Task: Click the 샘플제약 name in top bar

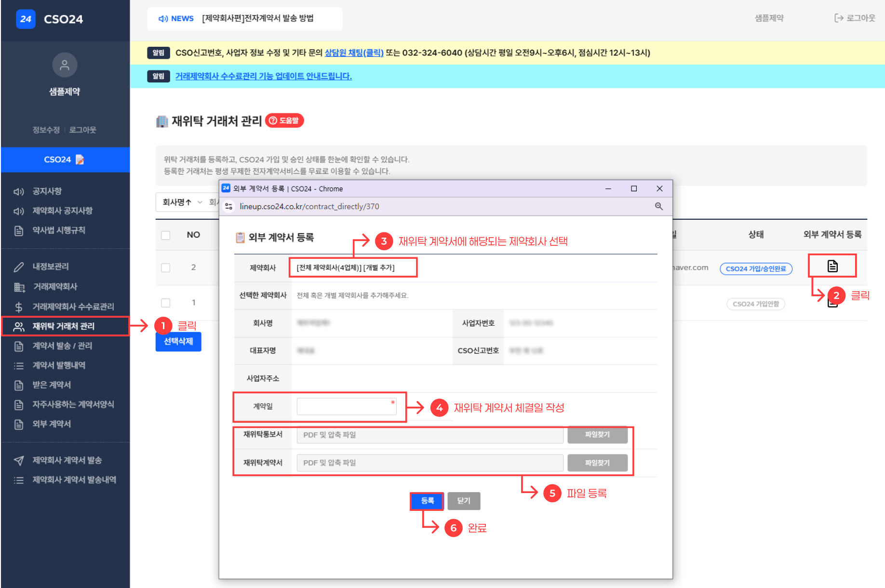Action: pyautogui.click(x=769, y=18)
